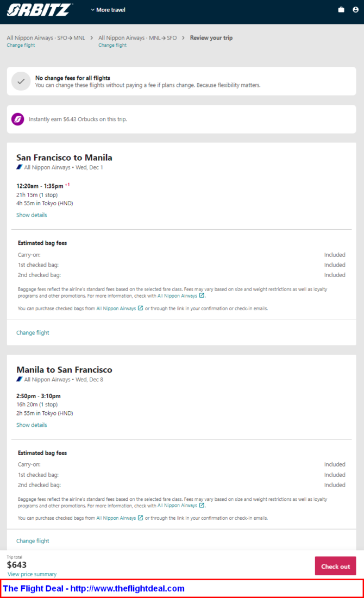Click the Check out button
Screen dimensions: 364x598
(x=335, y=566)
